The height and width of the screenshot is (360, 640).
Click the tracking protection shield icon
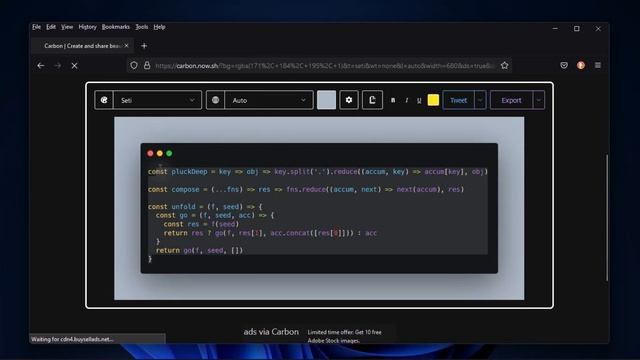[x=134, y=65]
